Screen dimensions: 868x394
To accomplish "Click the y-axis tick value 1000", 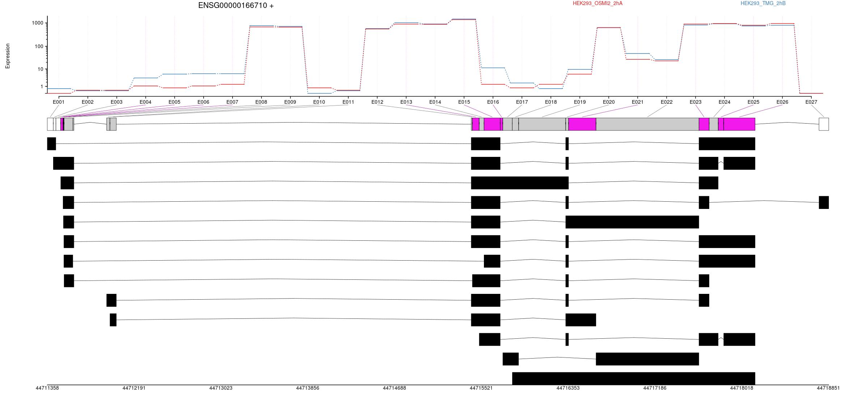I will coord(37,23).
